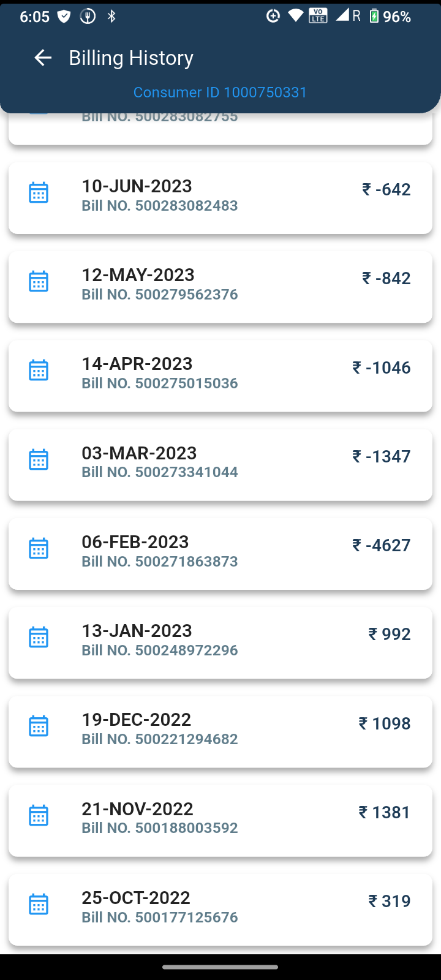Select the 14-APR-2023 bill date
Image resolution: width=441 pixels, height=980 pixels.
click(137, 364)
